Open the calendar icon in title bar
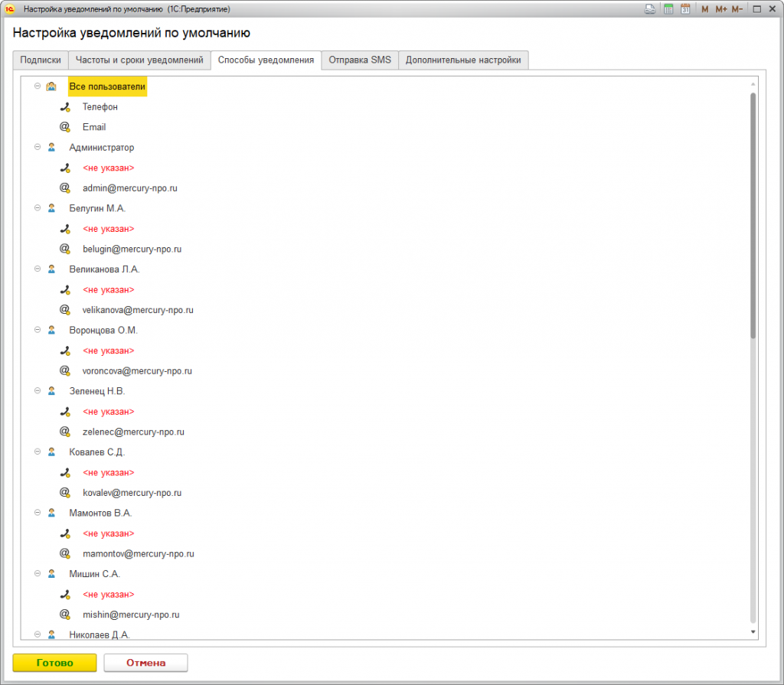 click(x=685, y=9)
